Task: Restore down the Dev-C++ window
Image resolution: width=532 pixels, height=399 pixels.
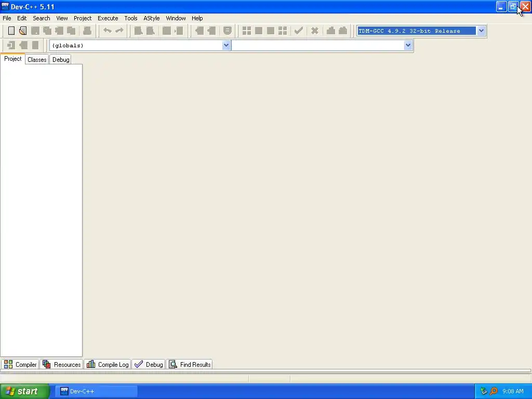Action: [x=513, y=6]
